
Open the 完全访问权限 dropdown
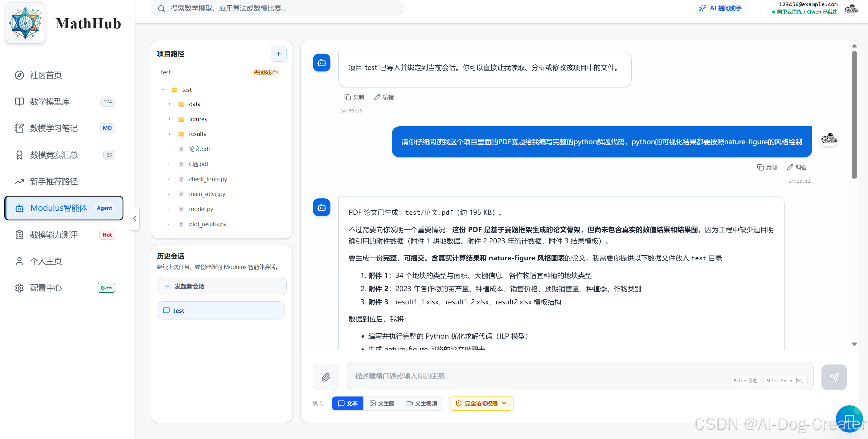point(481,403)
